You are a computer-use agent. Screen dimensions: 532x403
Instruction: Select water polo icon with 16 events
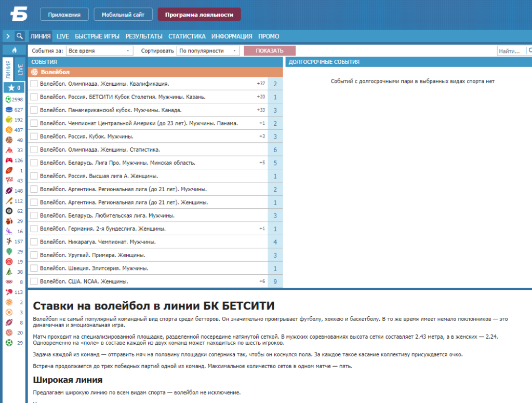click(x=9, y=231)
